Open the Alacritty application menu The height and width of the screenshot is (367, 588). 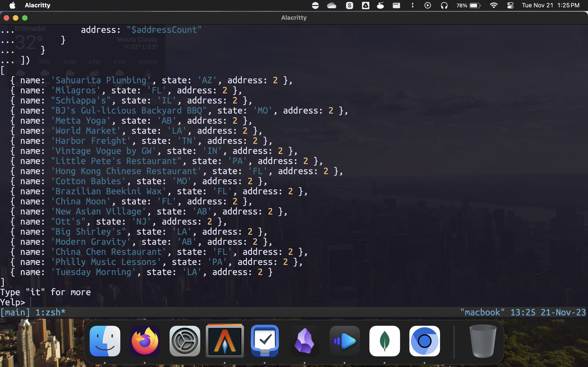[37, 5]
